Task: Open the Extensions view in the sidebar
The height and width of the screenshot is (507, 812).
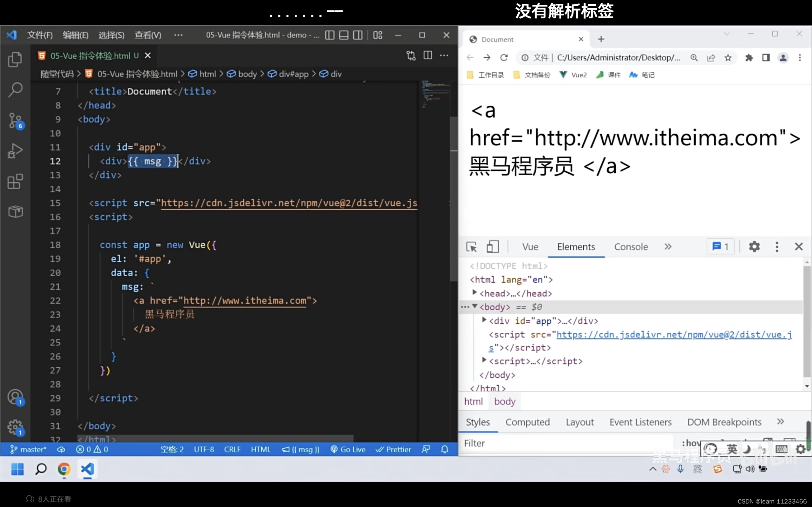Action: [15, 181]
